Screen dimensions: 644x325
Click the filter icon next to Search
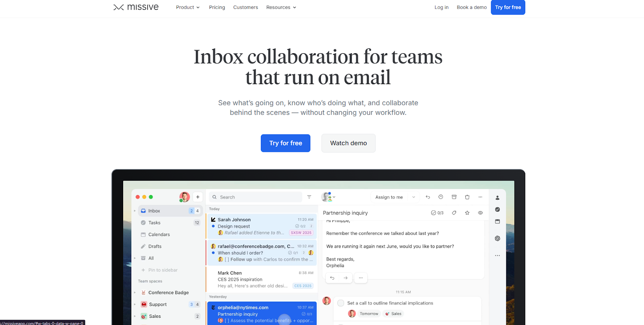[309, 197]
